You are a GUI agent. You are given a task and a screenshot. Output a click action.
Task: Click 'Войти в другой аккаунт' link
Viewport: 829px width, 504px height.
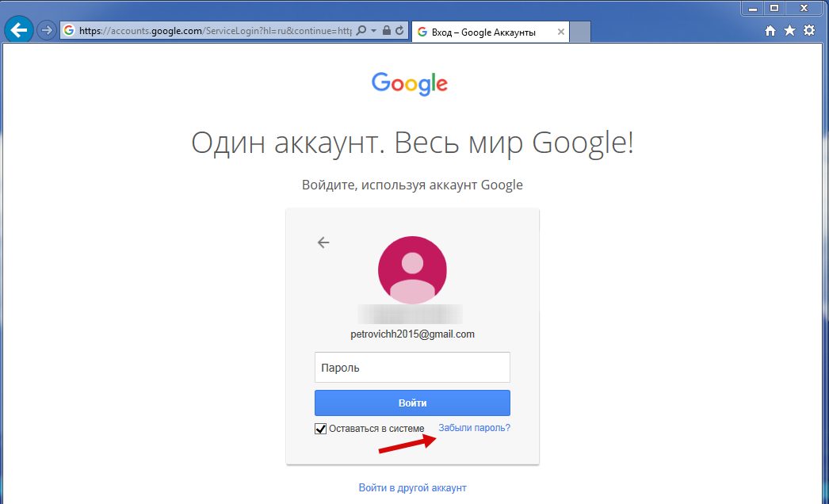pyautogui.click(x=412, y=487)
